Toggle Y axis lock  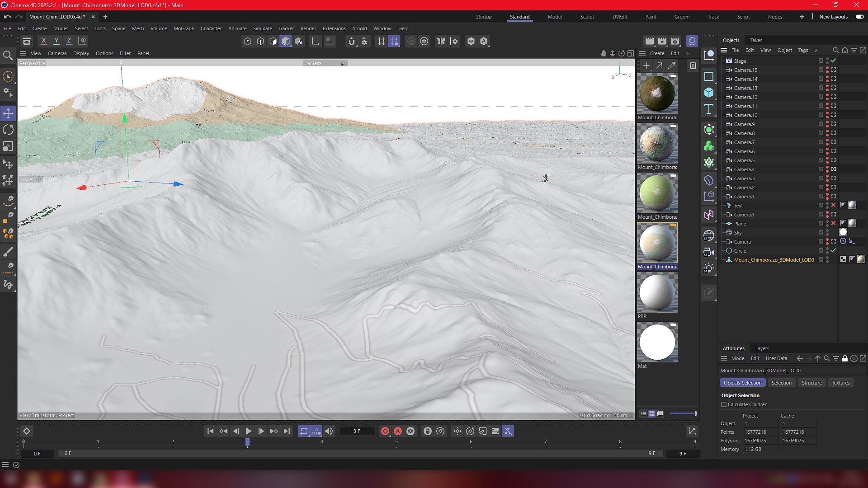pos(56,41)
